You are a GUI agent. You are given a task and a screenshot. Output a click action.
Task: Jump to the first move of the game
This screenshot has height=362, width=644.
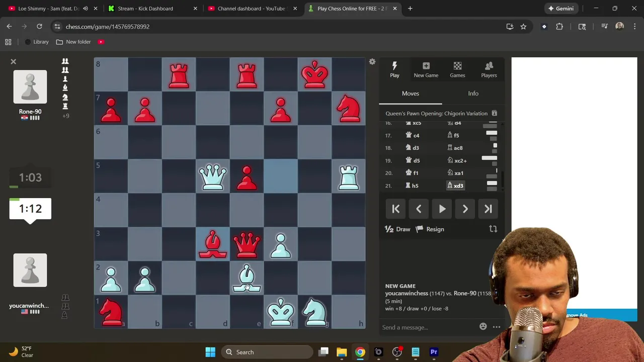pos(396,209)
